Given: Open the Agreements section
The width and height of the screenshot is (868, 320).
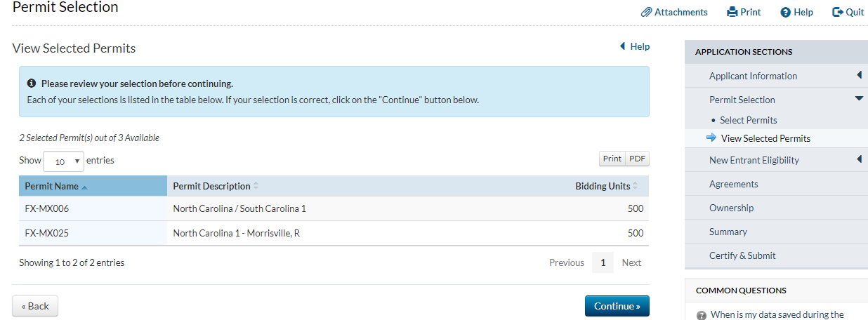Looking at the screenshot, I should point(733,184).
